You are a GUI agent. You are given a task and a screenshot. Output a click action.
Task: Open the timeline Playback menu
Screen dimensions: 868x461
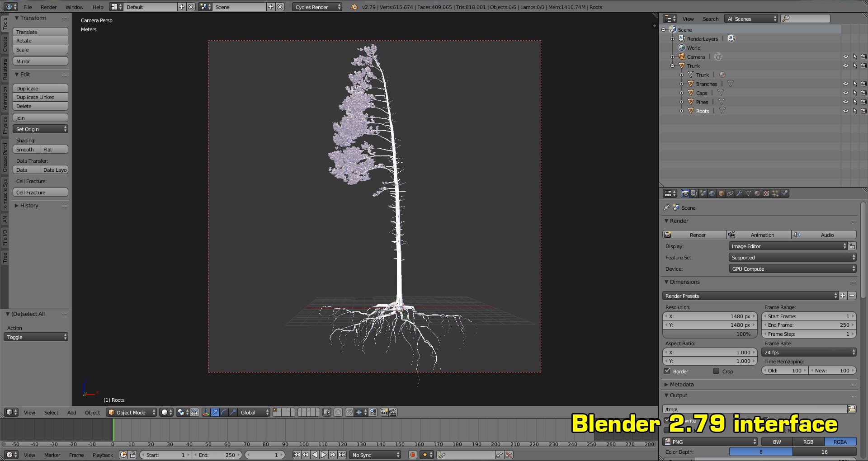pos(103,455)
